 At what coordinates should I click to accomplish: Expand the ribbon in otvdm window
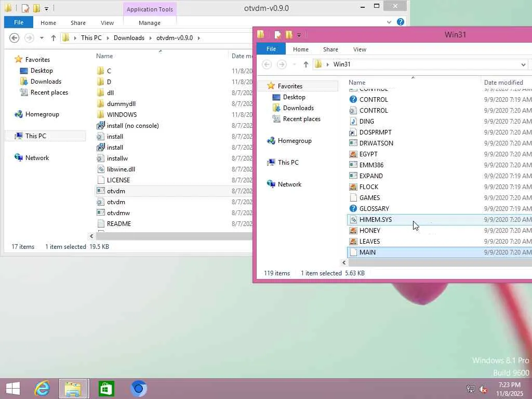pyautogui.click(x=389, y=22)
